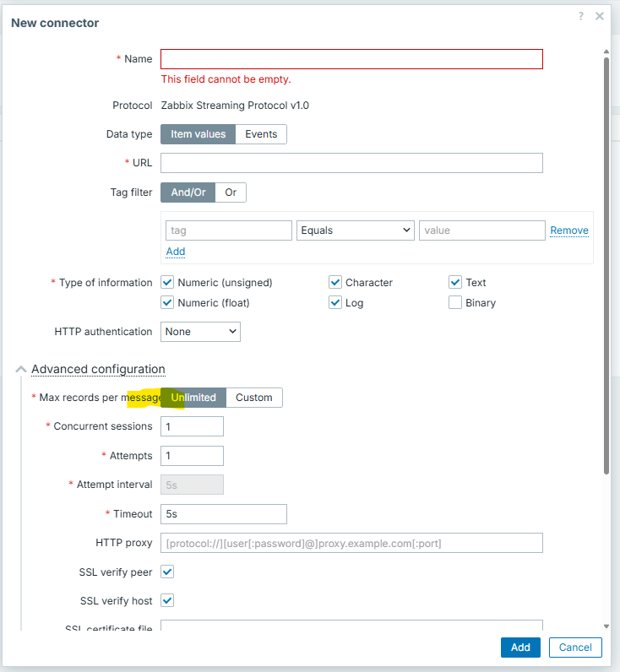Switch Data type to Events
This screenshot has width=620, height=672.
point(261,134)
